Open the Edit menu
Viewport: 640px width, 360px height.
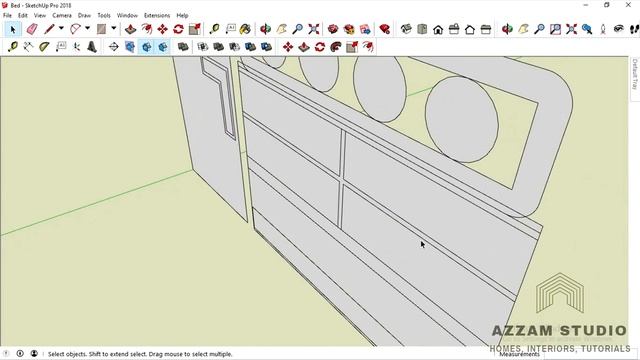click(23, 16)
